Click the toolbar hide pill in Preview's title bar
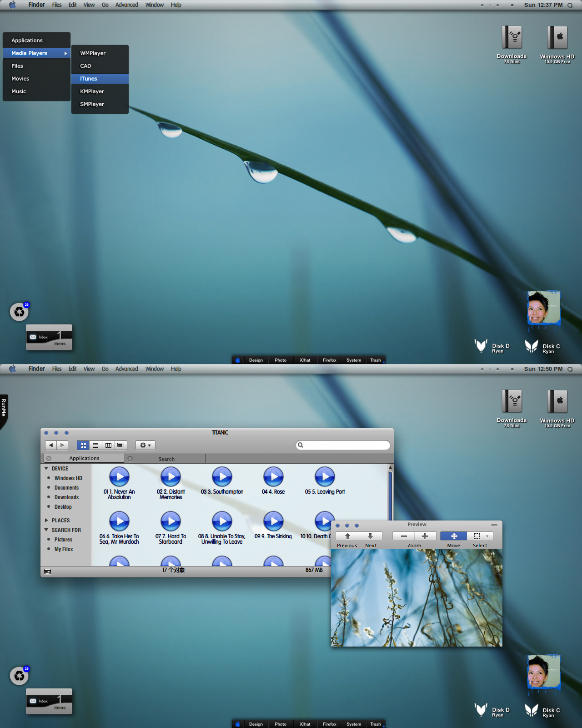Viewport: 582px width, 728px height. pos(494,525)
